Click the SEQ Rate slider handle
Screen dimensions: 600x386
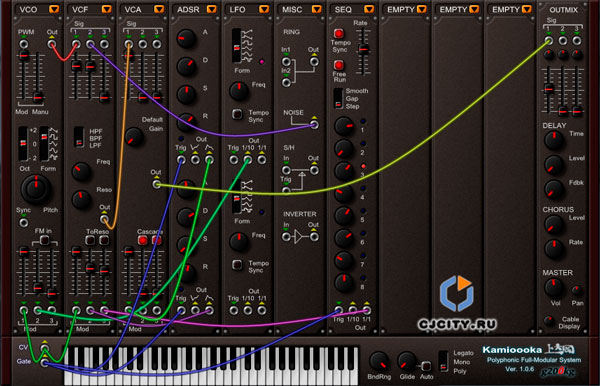click(363, 49)
